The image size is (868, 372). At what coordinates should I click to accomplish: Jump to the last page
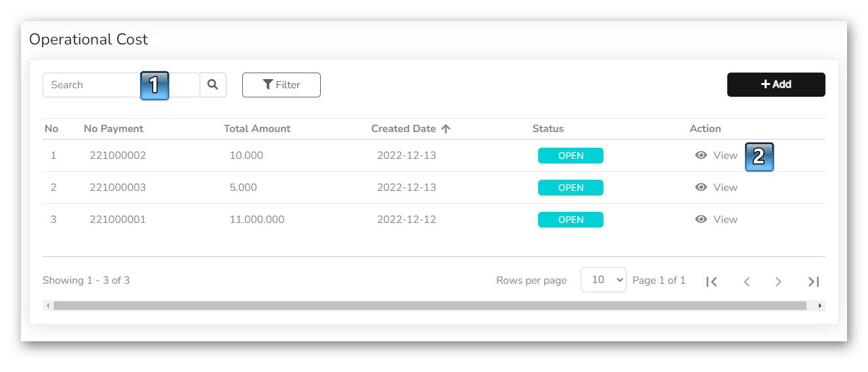point(813,282)
